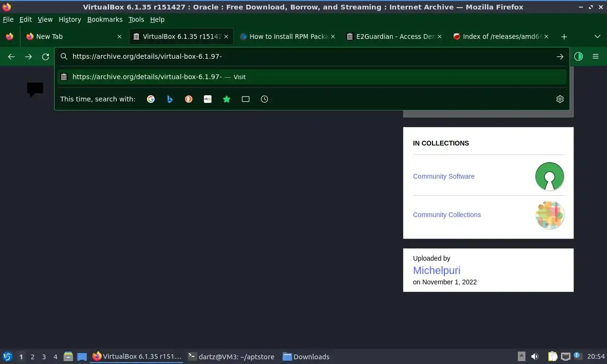Search this time with eBay

click(208, 99)
